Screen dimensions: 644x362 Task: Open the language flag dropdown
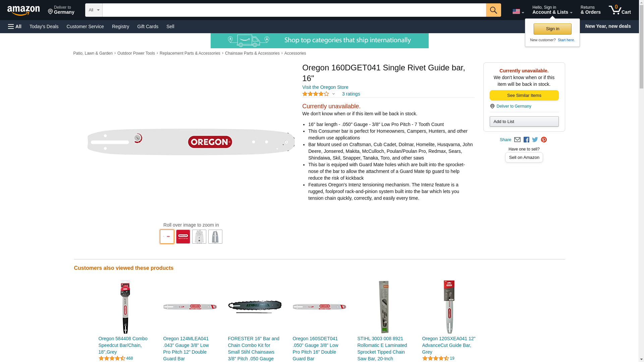click(518, 12)
